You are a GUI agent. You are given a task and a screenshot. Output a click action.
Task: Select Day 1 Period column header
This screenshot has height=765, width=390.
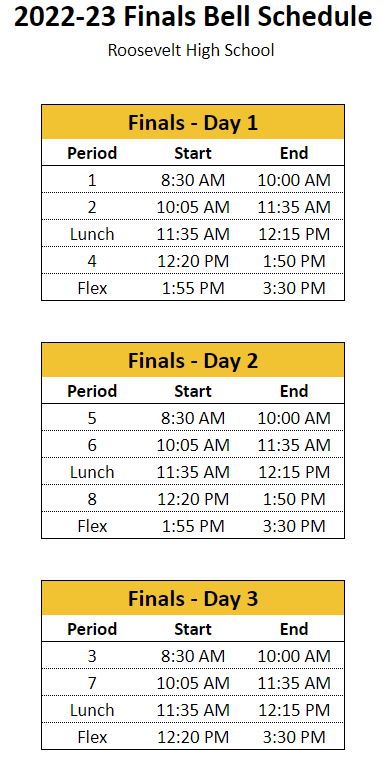(92, 153)
